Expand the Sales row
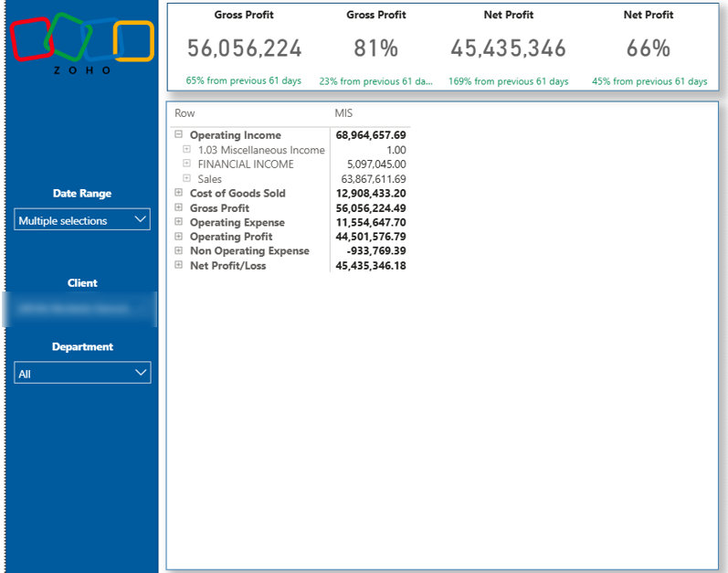Image resolution: width=728 pixels, height=573 pixels. tap(187, 179)
